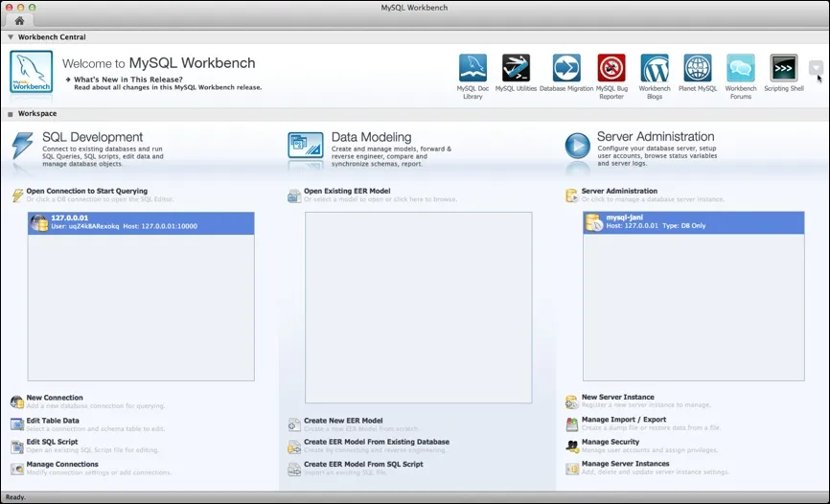Click Create EER Model From SQL Script
Screen dimensions: 830x504
point(363,465)
